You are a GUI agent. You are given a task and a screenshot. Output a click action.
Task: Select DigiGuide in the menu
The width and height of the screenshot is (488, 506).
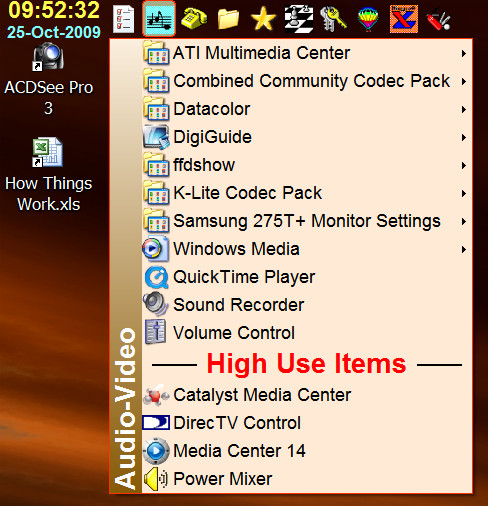[x=307, y=137]
